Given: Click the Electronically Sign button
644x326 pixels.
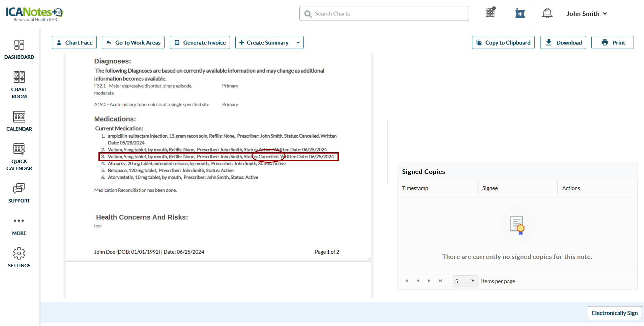Looking at the screenshot, I should (x=614, y=313).
